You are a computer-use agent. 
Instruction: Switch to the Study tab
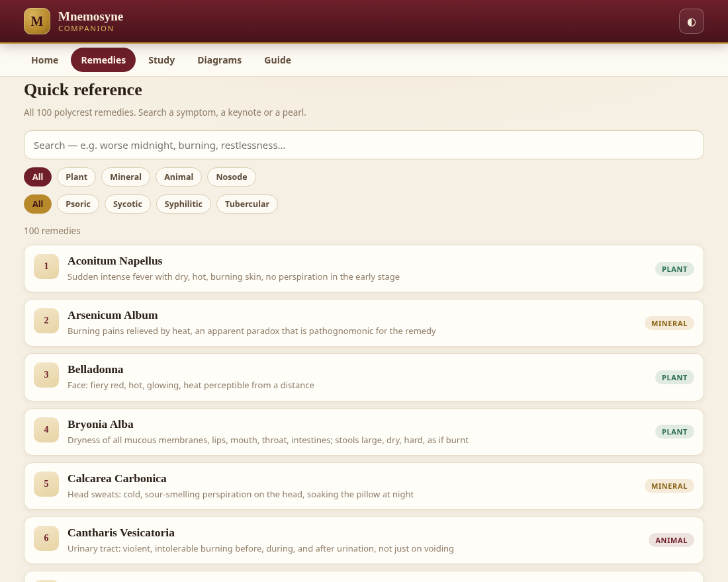point(161,60)
